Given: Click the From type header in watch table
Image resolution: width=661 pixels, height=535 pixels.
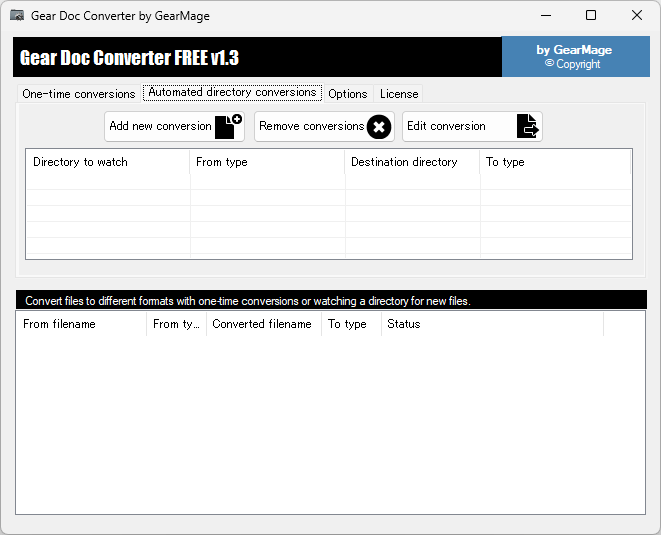Looking at the screenshot, I should [x=267, y=162].
